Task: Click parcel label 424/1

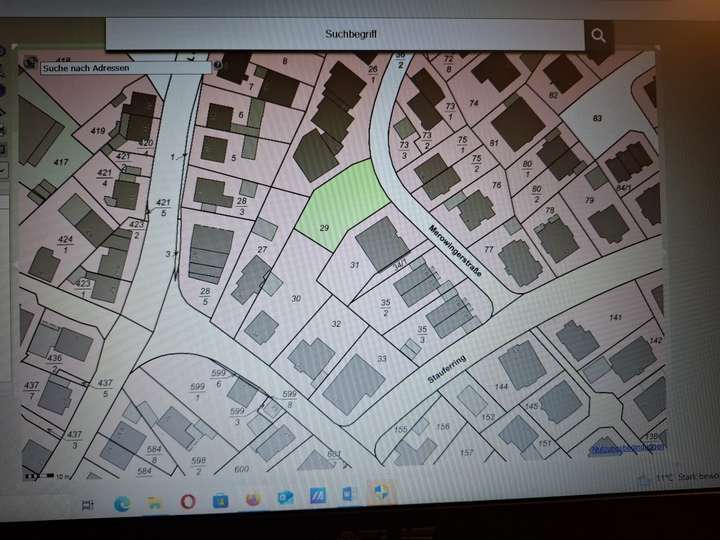Action: point(65,244)
